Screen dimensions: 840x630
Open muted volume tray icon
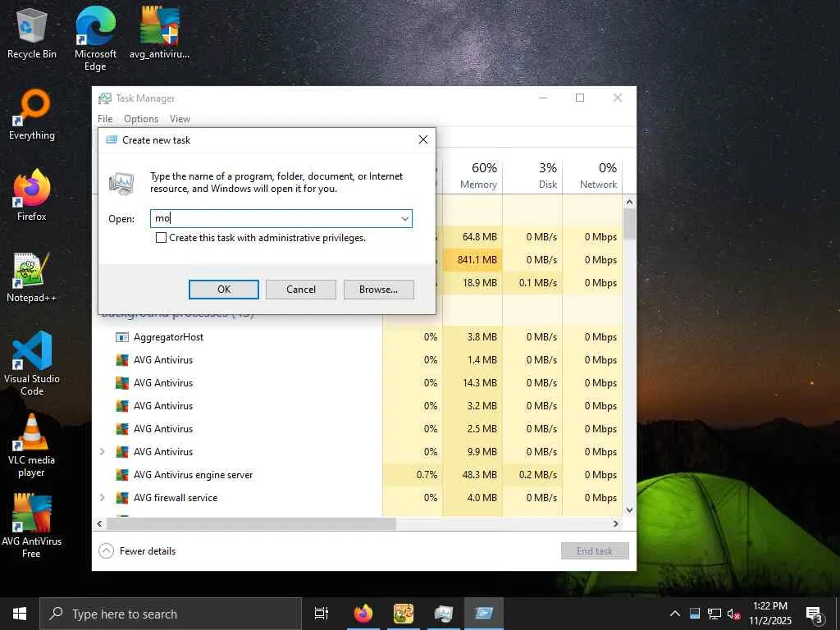[733, 614]
